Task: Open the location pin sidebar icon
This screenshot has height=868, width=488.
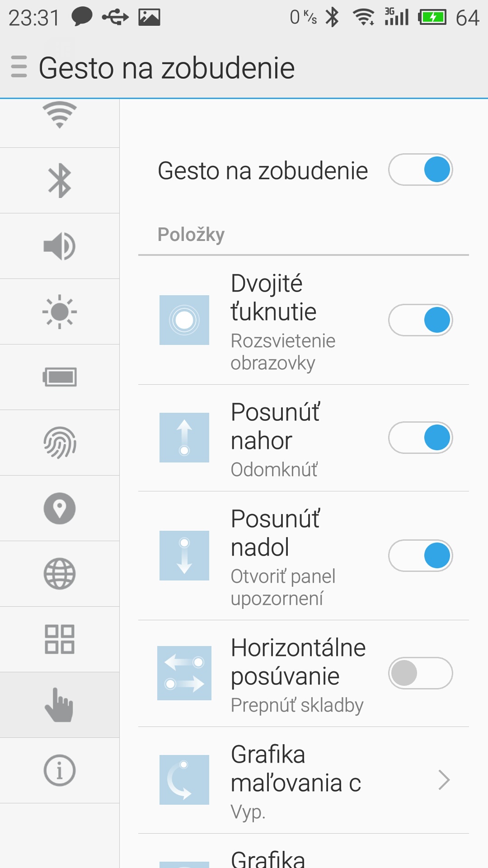Action: [60, 508]
